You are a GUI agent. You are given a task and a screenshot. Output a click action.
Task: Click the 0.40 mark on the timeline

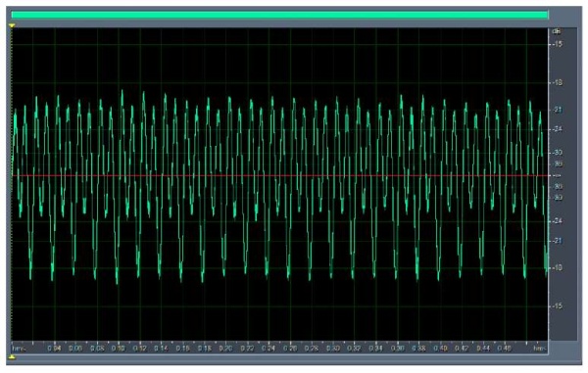(x=440, y=349)
